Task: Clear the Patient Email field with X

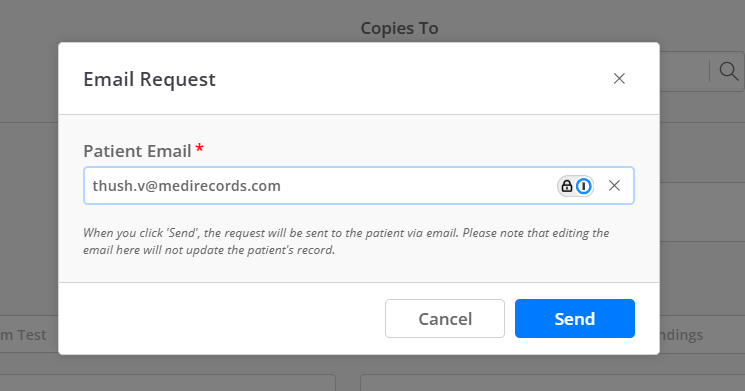Action: pos(614,186)
